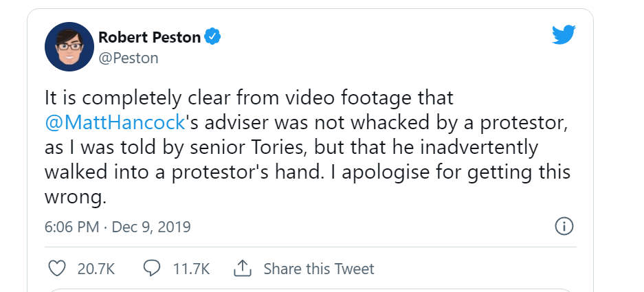644x292 pixels.
Task: Click the Twitter bird logo
Action: pyautogui.click(x=564, y=34)
